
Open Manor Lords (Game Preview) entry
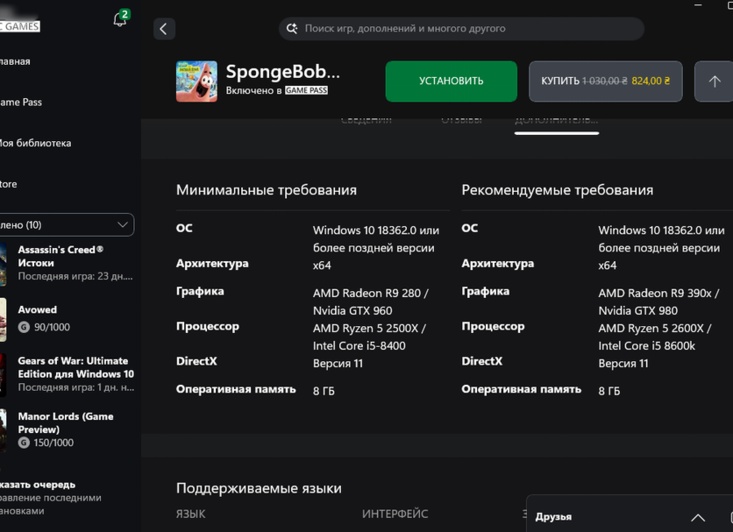(x=67, y=430)
